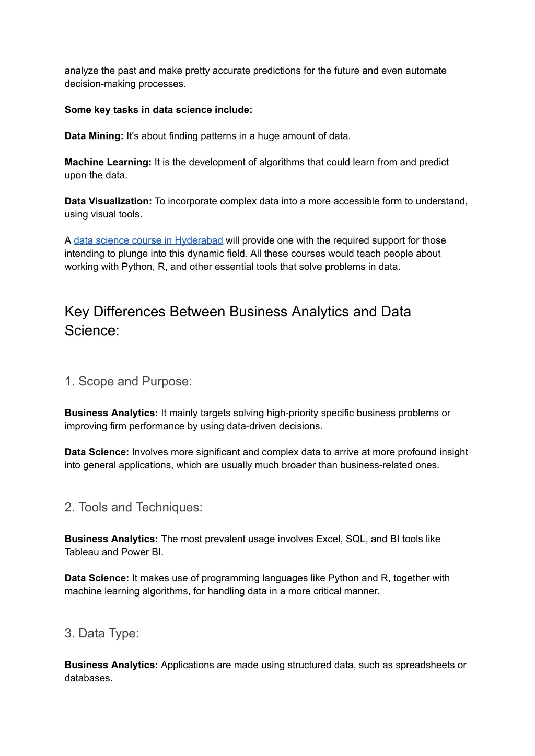Click the phrase 'machine learning algorithms'
This screenshot has width=535, height=756.
(127, 591)
